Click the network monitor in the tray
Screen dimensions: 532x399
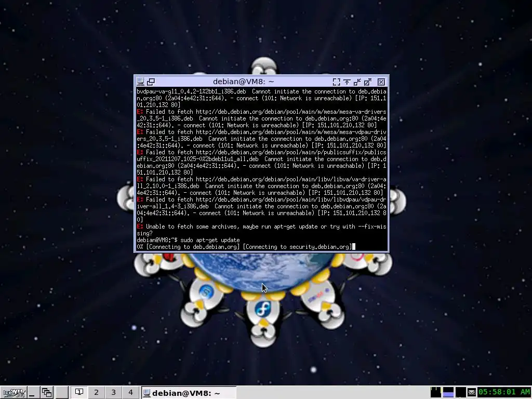pos(460,392)
